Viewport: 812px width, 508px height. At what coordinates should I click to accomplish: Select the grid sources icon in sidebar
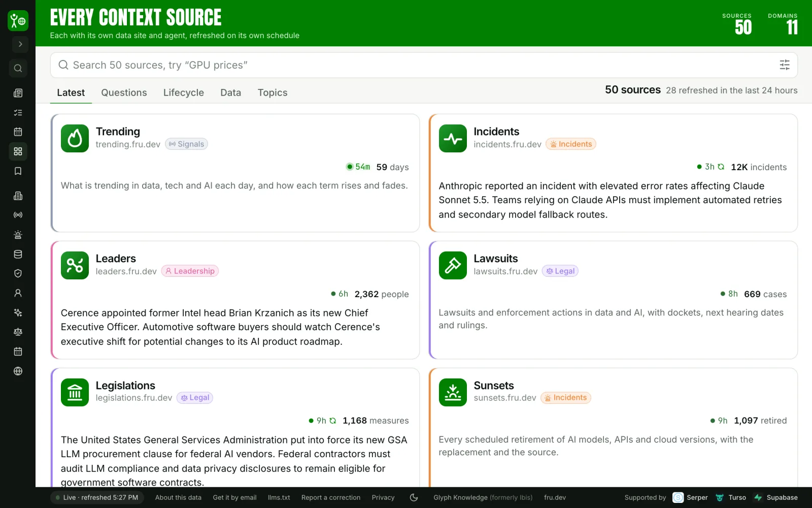[x=18, y=151]
